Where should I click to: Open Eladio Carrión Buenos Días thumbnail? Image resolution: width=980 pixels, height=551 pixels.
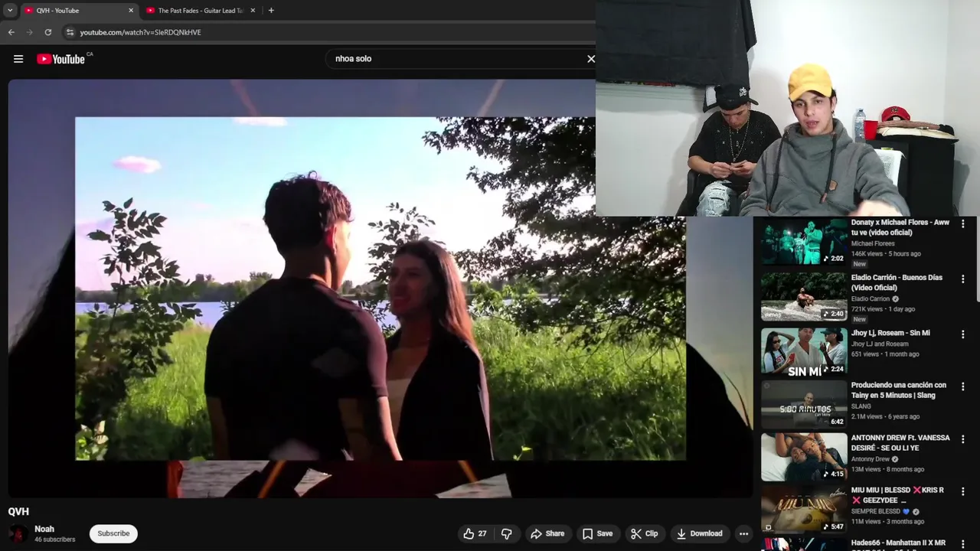coord(804,297)
